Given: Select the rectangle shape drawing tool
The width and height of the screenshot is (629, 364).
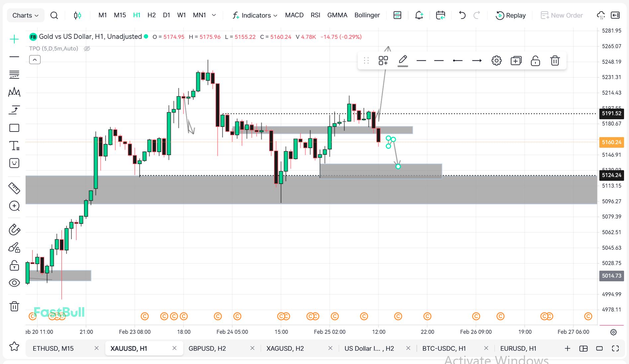Looking at the screenshot, I should pyautogui.click(x=14, y=128).
